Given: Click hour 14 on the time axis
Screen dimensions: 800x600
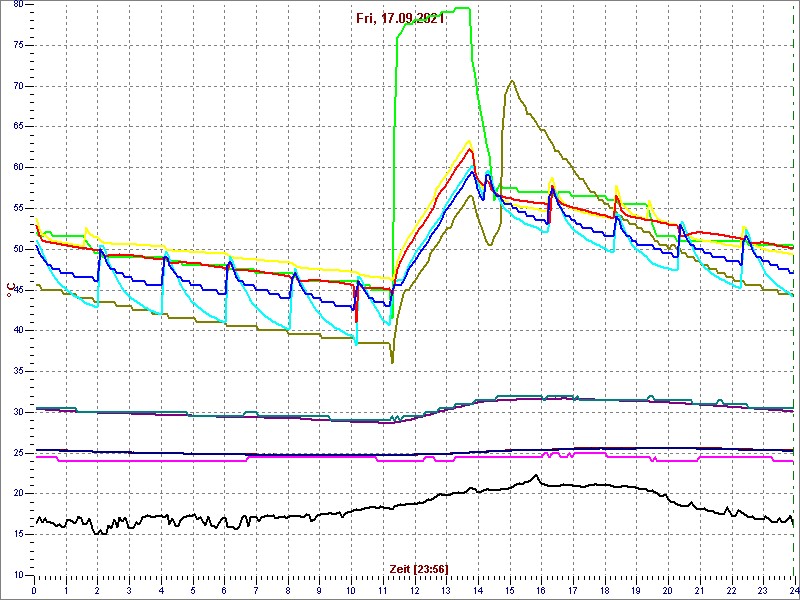Looking at the screenshot, I should (478, 590).
